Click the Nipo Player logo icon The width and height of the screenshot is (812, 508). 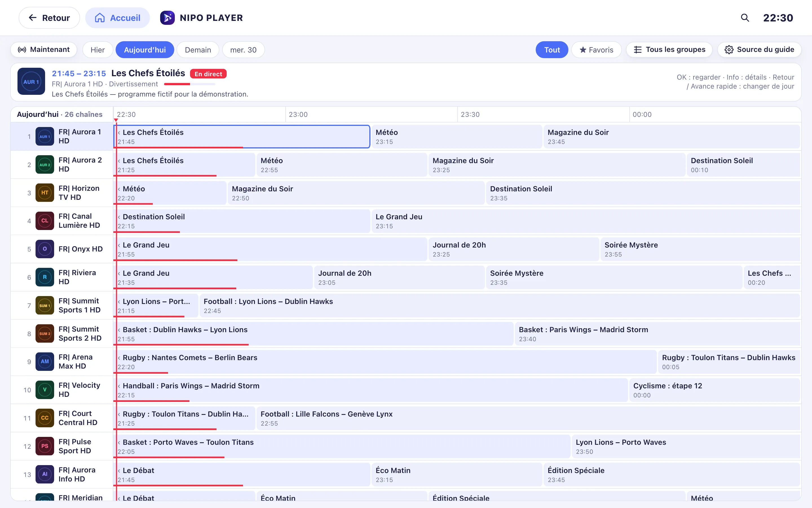pos(167,18)
